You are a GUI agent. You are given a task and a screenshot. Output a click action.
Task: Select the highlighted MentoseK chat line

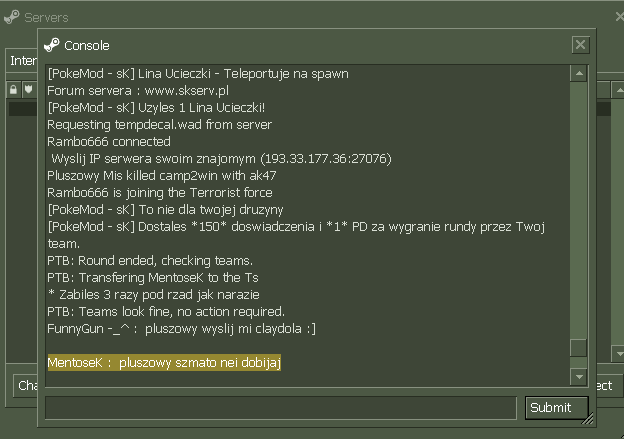pyautogui.click(x=164, y=363)
